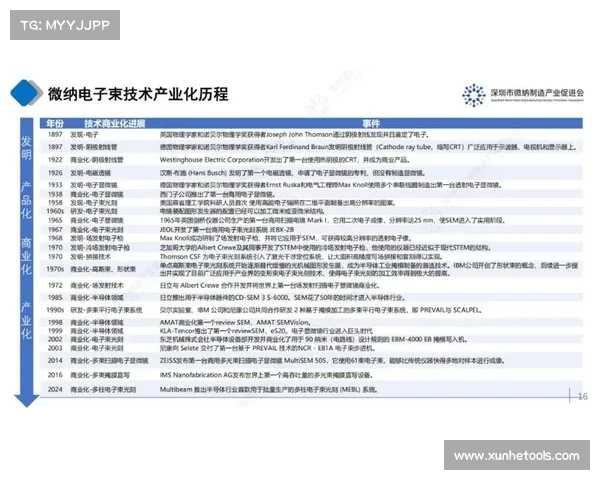Click the 1985 商业化-半导体领域 cell
Screen dimensions: 600x480
click(x=96, y=298)
